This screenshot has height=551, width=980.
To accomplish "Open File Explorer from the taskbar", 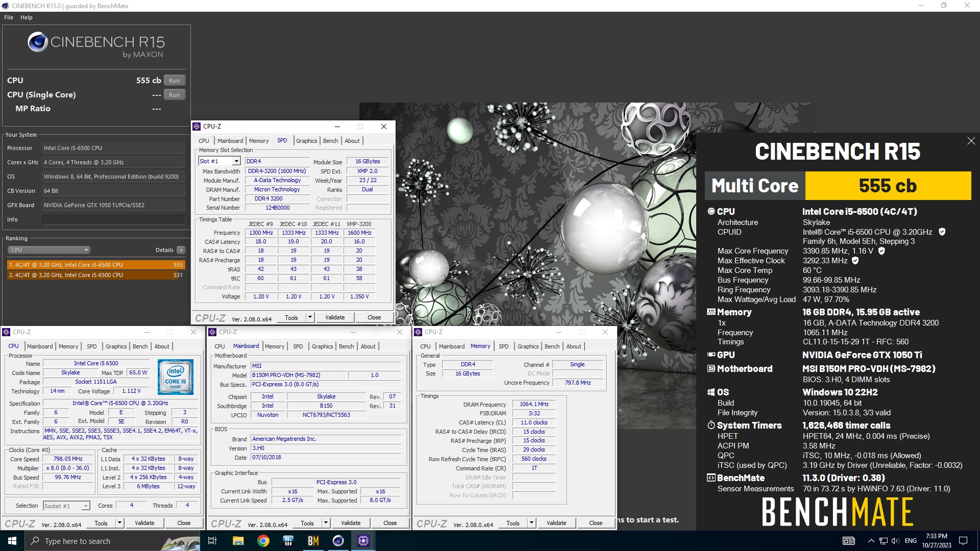I will click(238, 541).
